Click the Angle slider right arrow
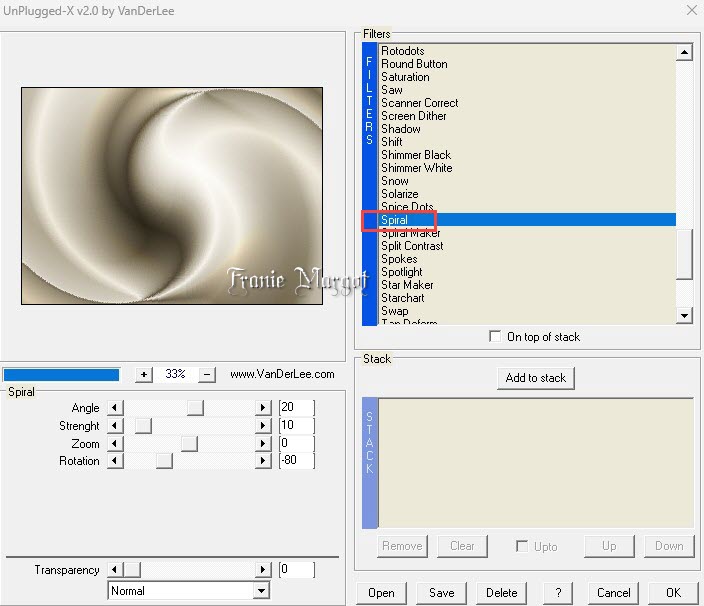704x606 pixels. pos(263,408)
